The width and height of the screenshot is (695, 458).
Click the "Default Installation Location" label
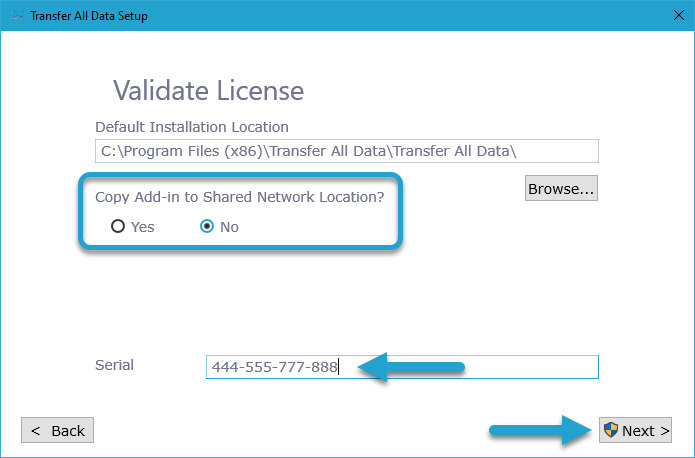[192, 127]
